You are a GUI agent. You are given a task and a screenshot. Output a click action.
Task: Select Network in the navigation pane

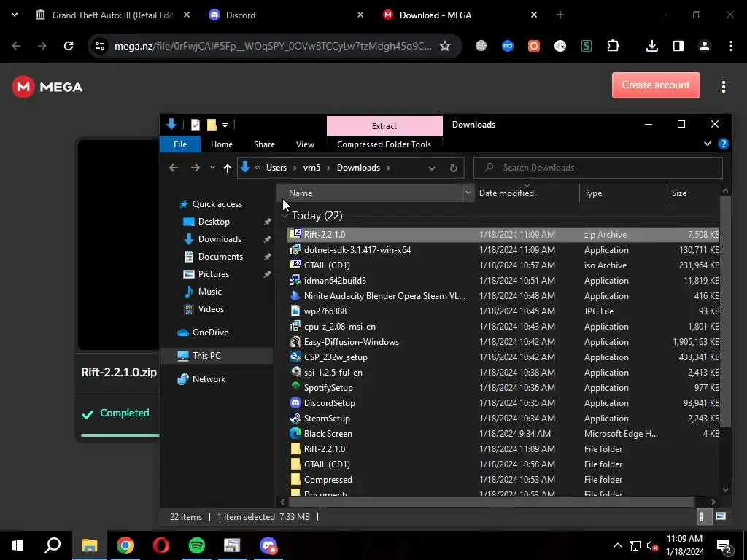209,379
